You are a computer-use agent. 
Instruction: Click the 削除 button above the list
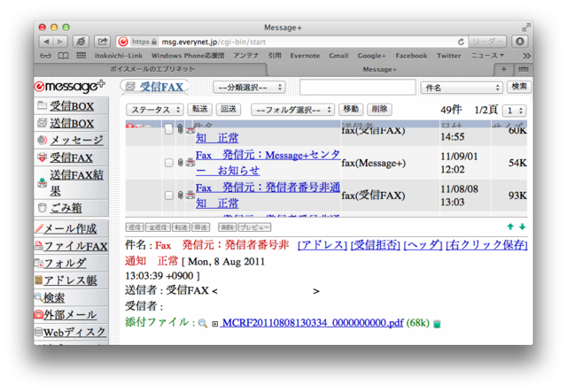tap(379, 109)
